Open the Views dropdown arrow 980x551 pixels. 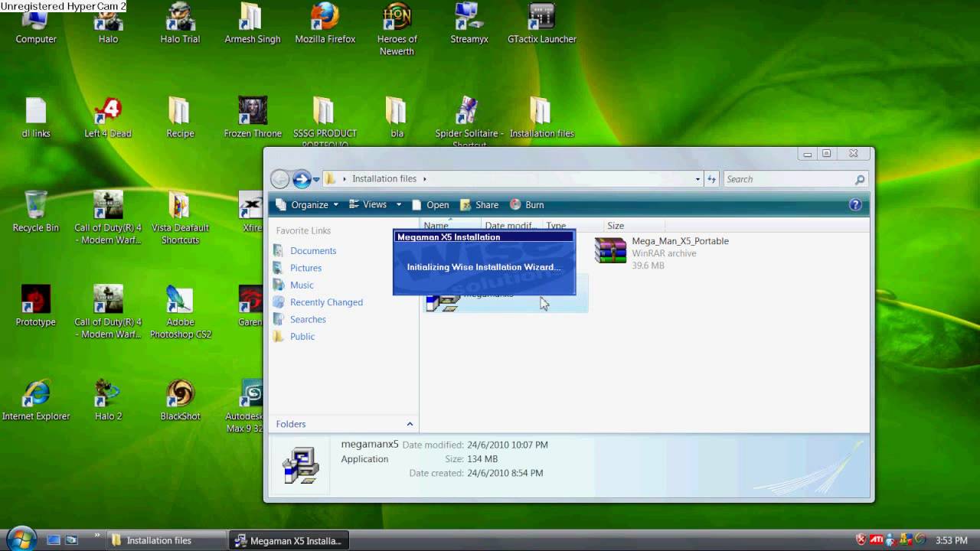[x=398, y=204]
